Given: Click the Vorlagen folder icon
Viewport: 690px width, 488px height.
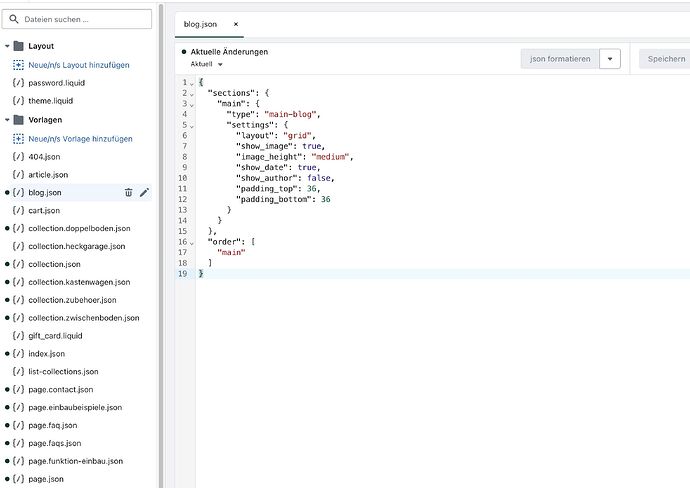Looking at the screenshot, I should click(18, 120).
